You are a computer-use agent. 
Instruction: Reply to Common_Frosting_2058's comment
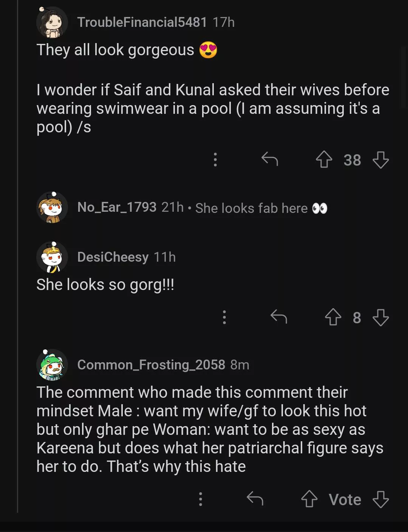[255, 499]
